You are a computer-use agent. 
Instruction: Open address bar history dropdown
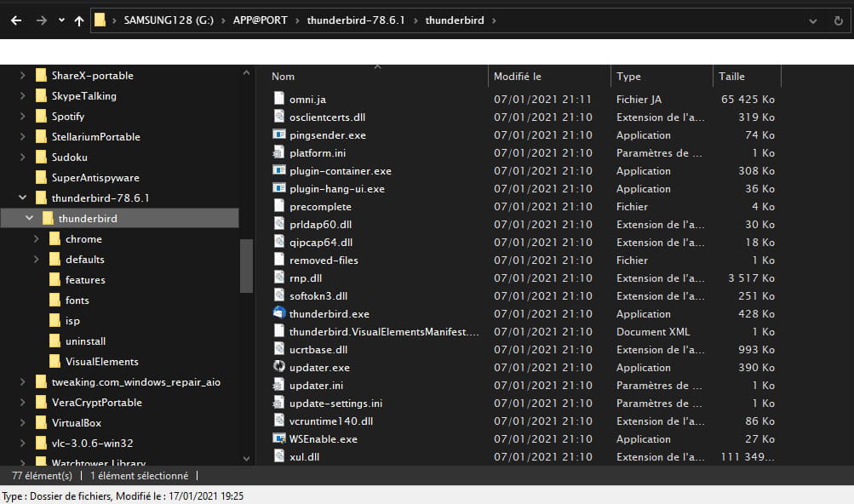(812, 20)
